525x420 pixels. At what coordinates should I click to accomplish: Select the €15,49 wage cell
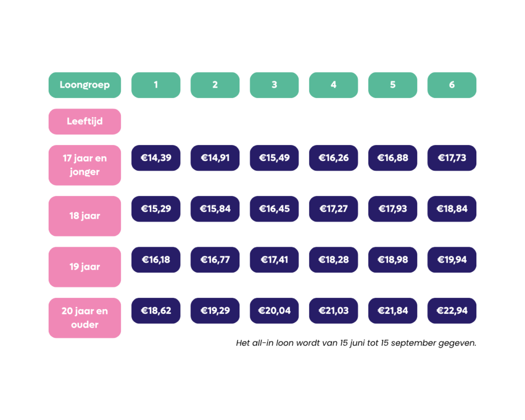point(274,158)
